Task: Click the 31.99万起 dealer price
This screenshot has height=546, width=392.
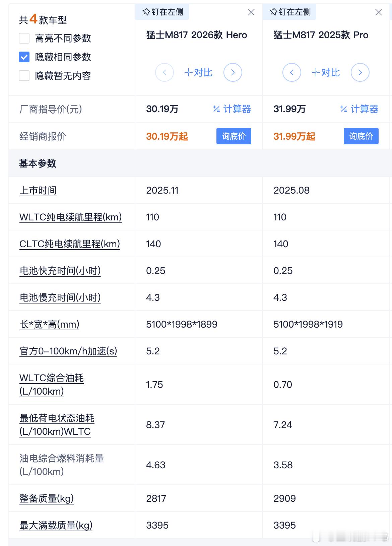Action: (x=294, y=136)
